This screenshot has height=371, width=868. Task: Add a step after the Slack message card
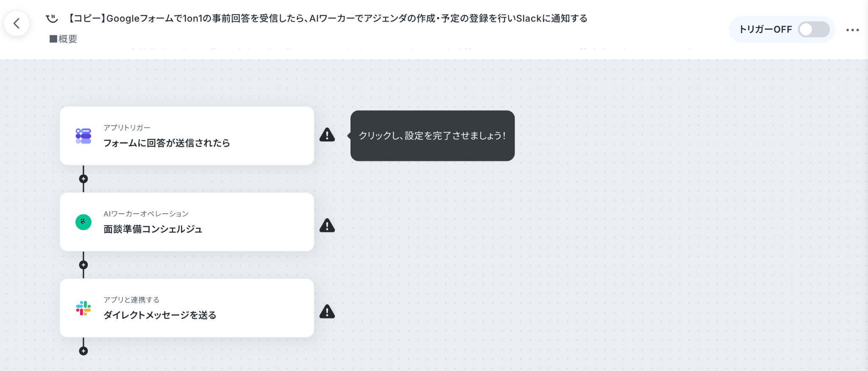pyautogui.click(x=83, y=351)
